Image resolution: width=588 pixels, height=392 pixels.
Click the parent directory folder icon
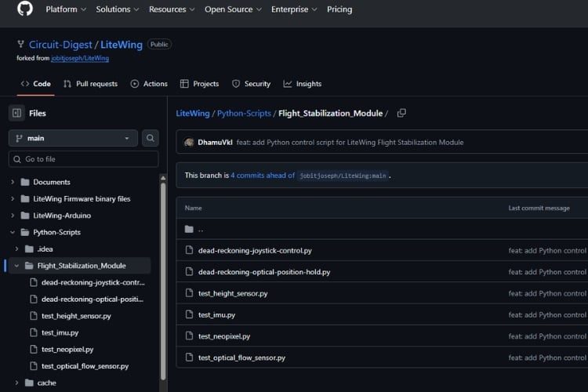189,229
